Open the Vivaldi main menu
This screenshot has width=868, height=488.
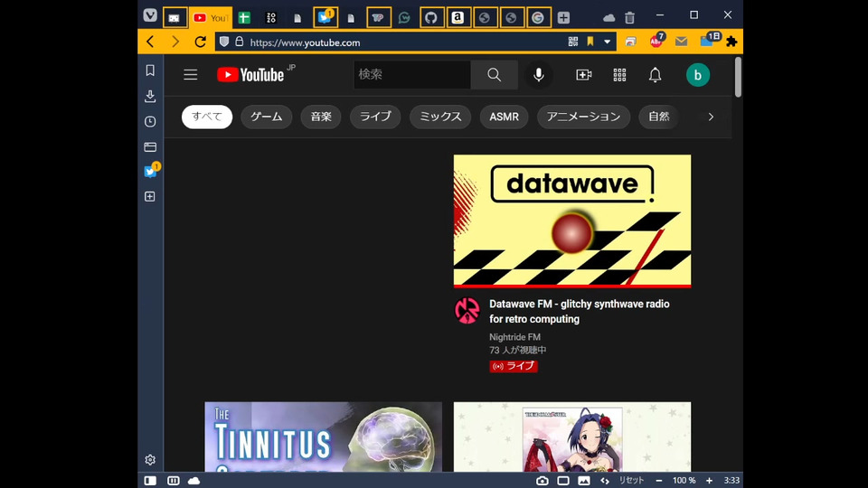pos(150,15)
